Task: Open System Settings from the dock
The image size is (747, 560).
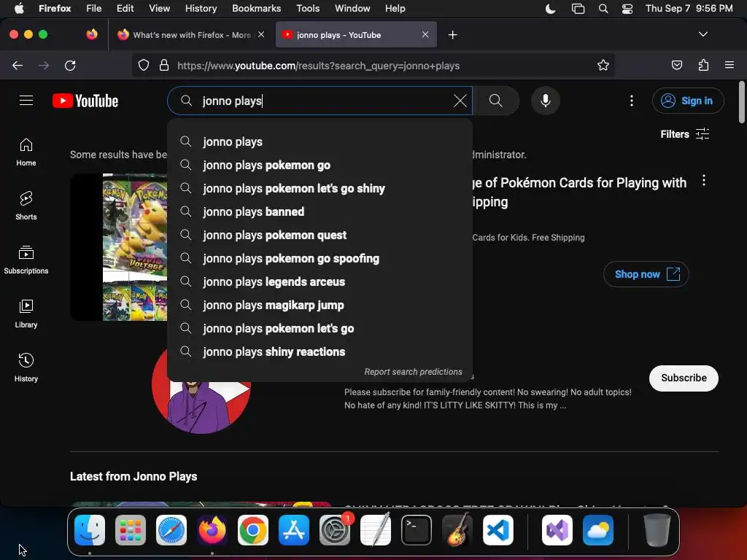Action: coord(335,530)
